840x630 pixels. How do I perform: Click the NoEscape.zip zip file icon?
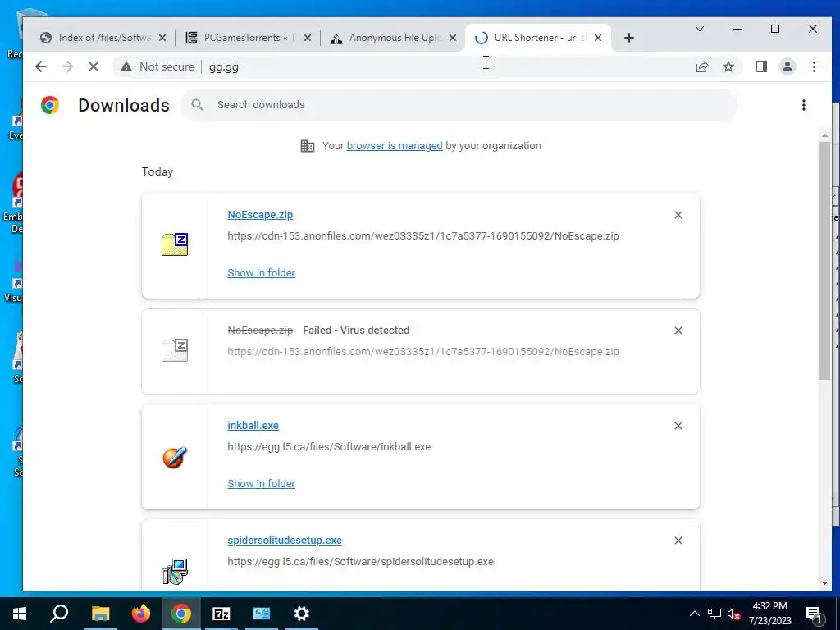(x=175, y=244)
